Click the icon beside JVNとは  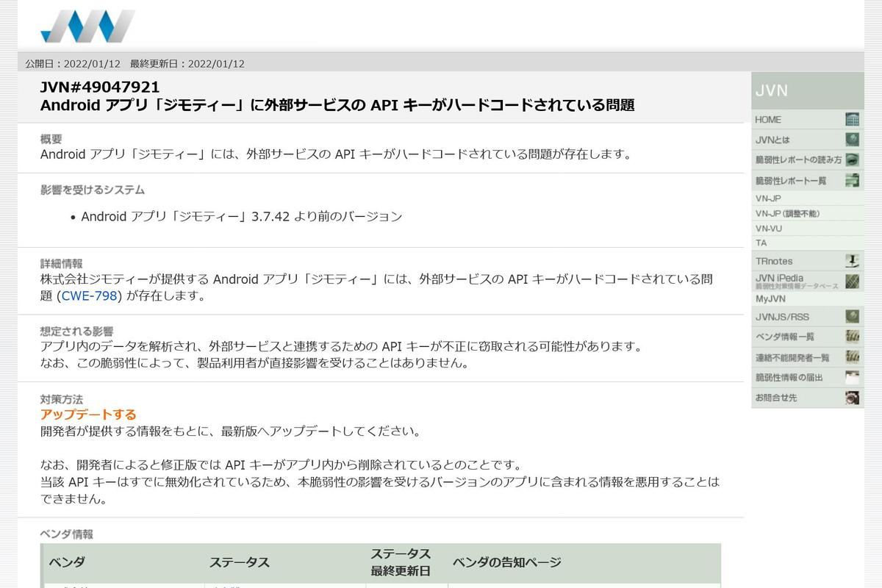[x=852, y=140]
